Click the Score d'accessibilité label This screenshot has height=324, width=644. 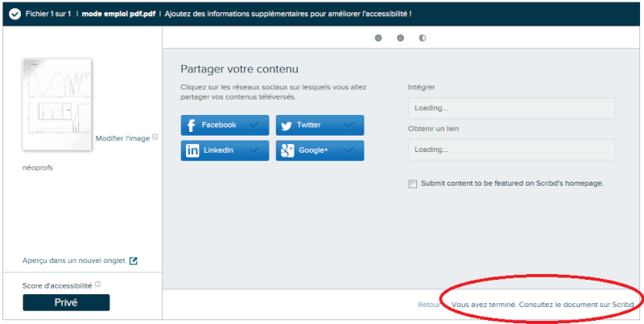[x=57, y=285]
